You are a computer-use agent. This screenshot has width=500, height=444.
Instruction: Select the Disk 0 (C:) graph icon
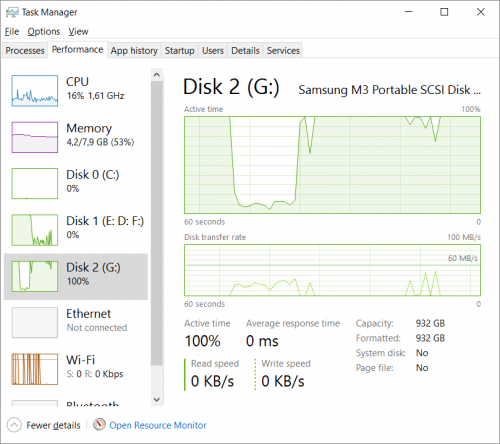(x=35, y=184)
